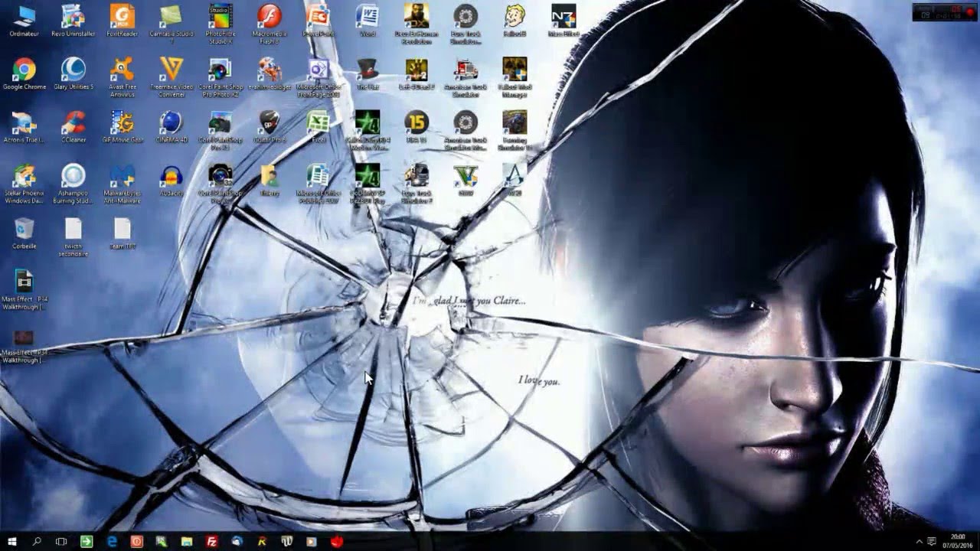Launch Ashampoo Burning Studio shortcut
The width and height of the screenshot is (980, 551).
pos(73,184)
